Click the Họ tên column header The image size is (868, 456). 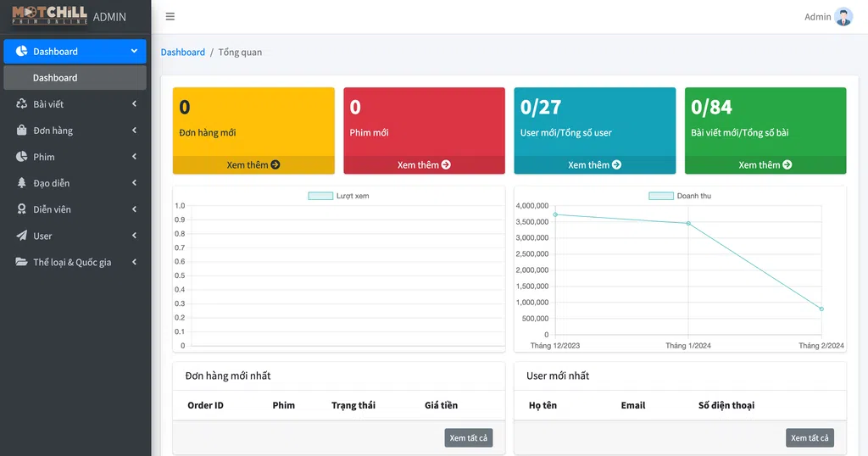pyautogui.click(x=542, y=405)
